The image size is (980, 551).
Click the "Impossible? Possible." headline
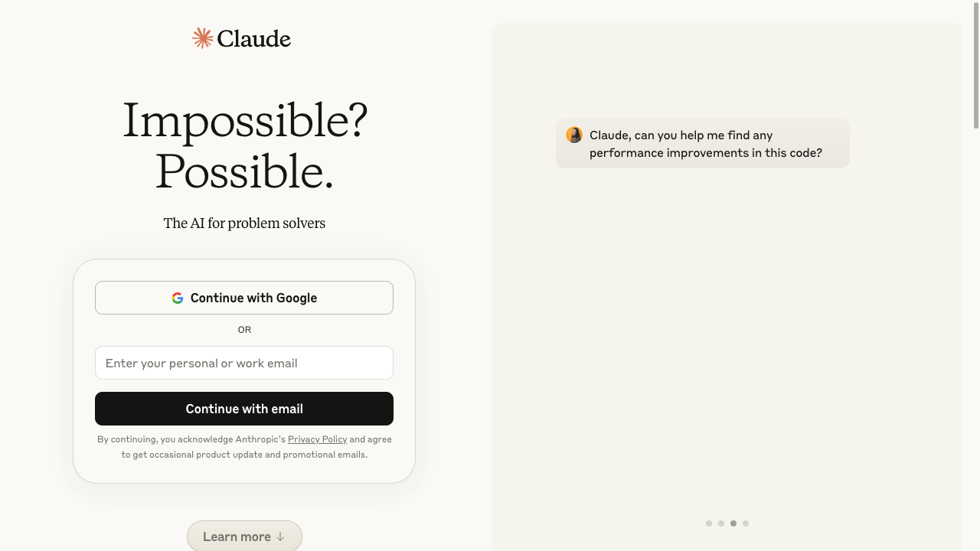tap(244, 145)
